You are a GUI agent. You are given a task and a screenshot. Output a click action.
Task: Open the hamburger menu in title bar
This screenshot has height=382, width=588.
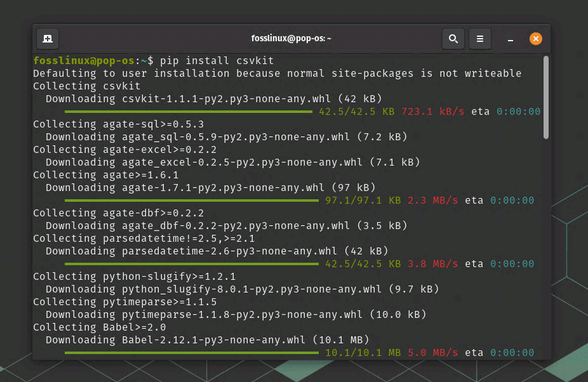(480, 39)
